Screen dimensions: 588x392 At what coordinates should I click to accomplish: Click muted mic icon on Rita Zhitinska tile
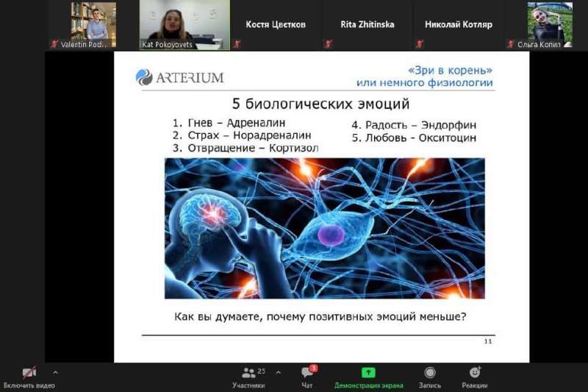pos(328,44)
